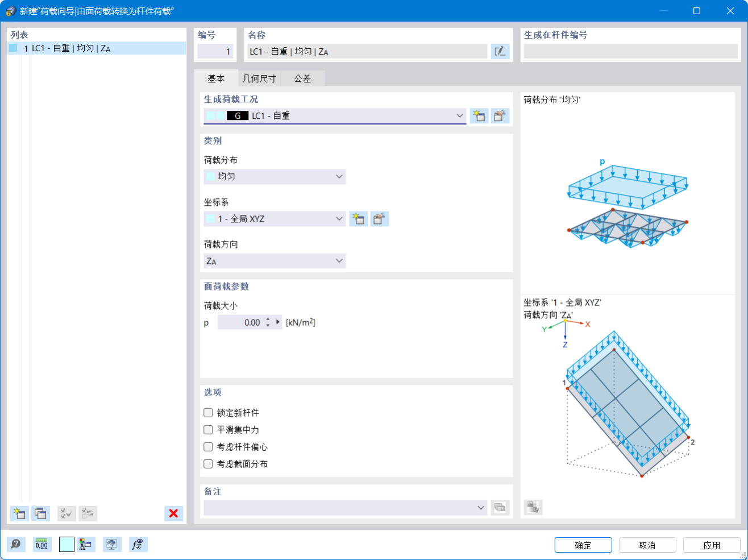Open the 坐标系 全局 XYZ dropdown
Screen dimensions: 748x560
point(275,219)
